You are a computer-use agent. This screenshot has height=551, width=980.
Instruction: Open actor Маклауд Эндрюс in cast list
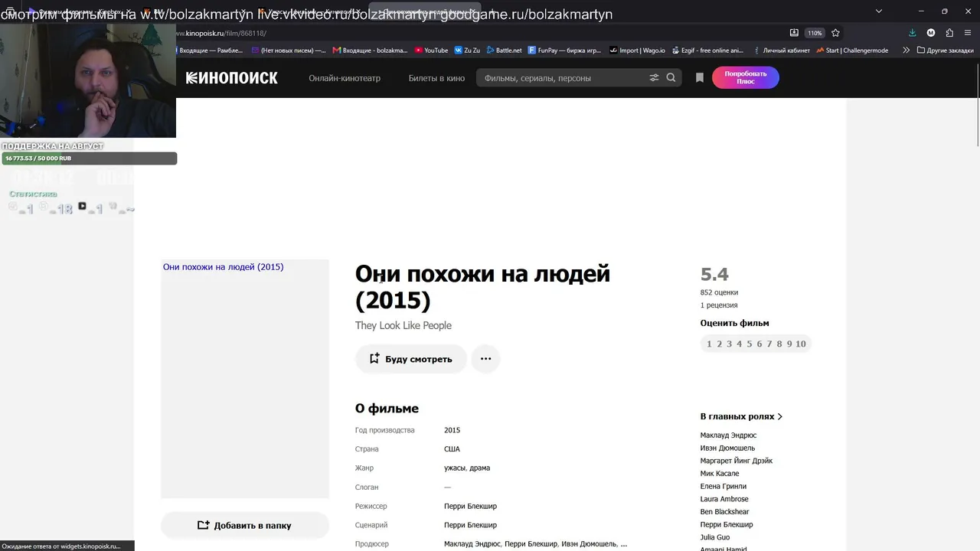click(728, 435)
